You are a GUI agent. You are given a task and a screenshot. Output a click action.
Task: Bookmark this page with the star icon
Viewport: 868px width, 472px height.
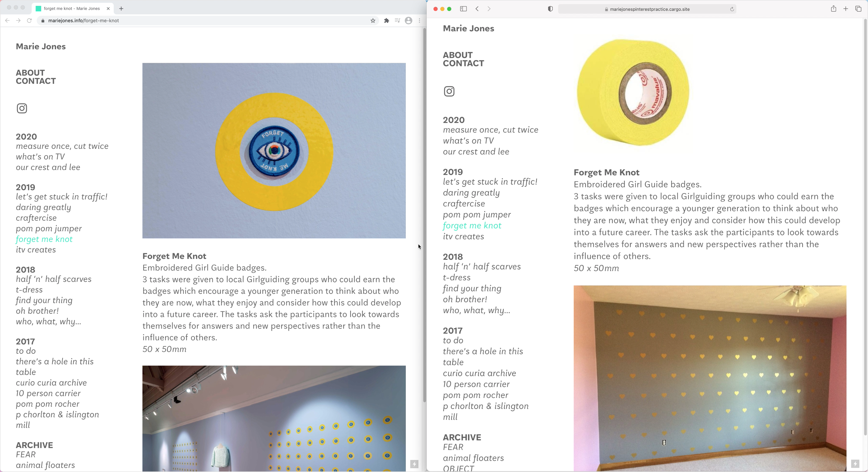[373, 21]
